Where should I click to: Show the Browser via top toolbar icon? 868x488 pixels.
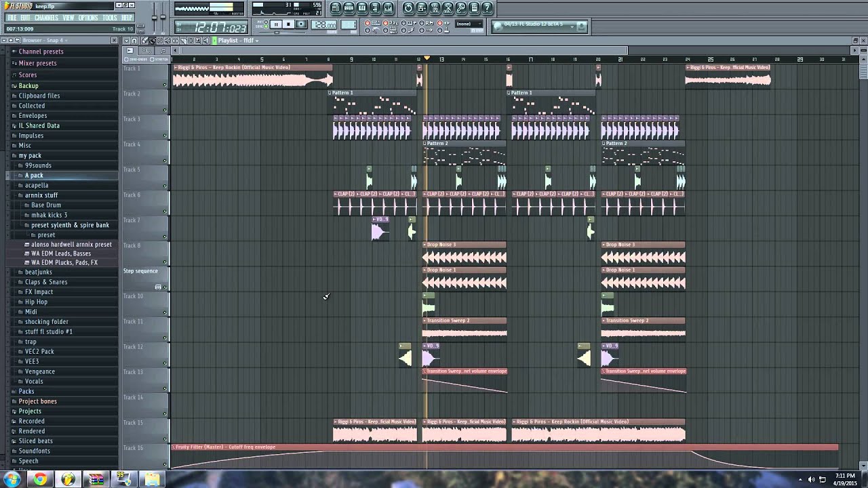[375, 8]
